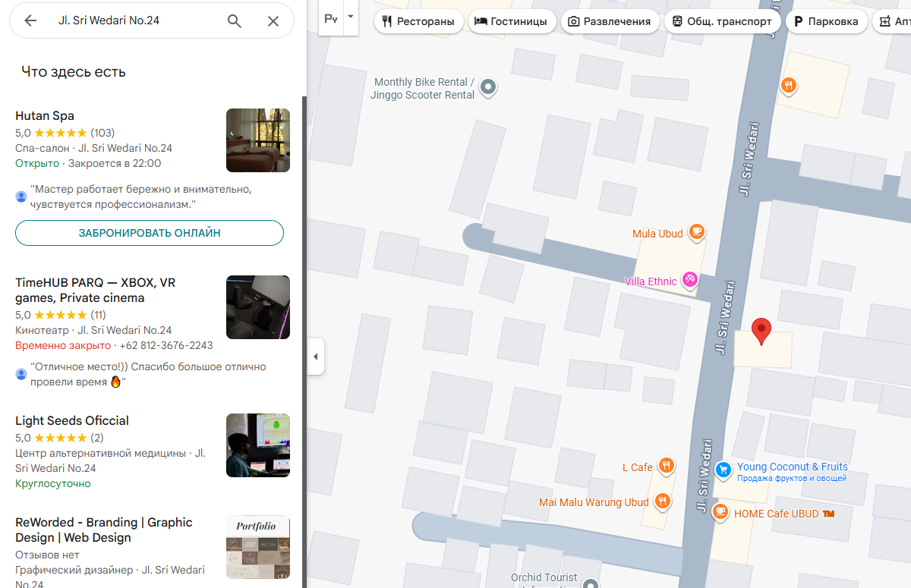The width and height of the screenshot is (911, 588).
Task: Click TimeHUB phone number +62 812-3676-2243
Action: click(166, 345)
